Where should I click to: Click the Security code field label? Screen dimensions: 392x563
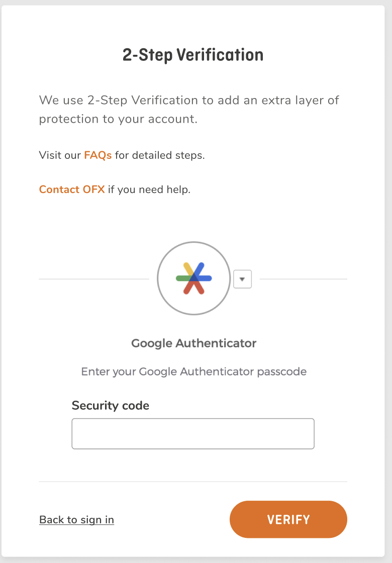[x=111, y=405]
